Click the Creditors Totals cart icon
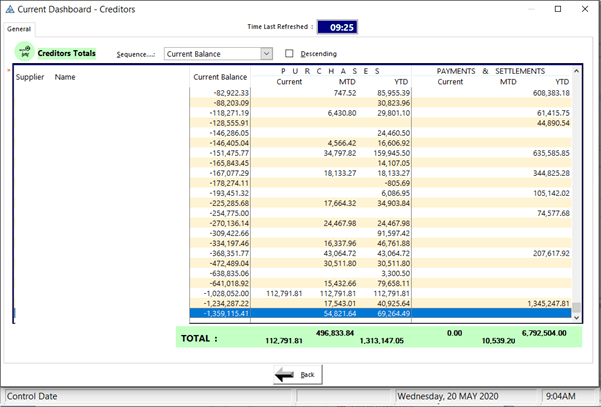 [25, 52]
